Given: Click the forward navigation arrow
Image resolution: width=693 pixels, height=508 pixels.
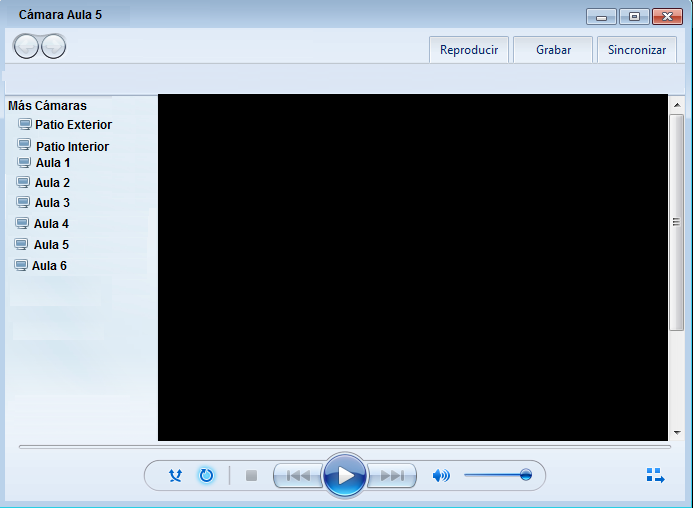Looking at the screenshot, I should coord(53,46).
